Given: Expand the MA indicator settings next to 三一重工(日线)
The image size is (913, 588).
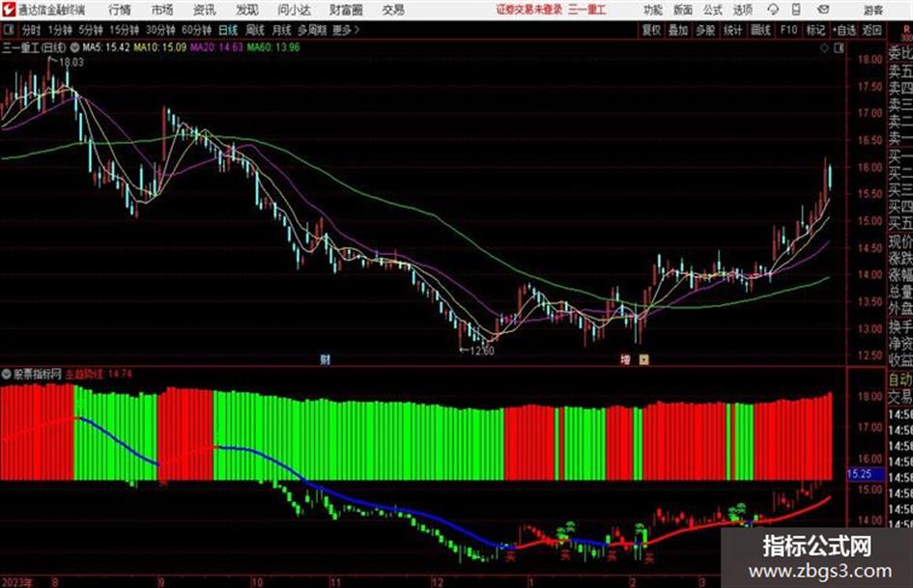Looking at the screenshot, I should tap(75, 47).
